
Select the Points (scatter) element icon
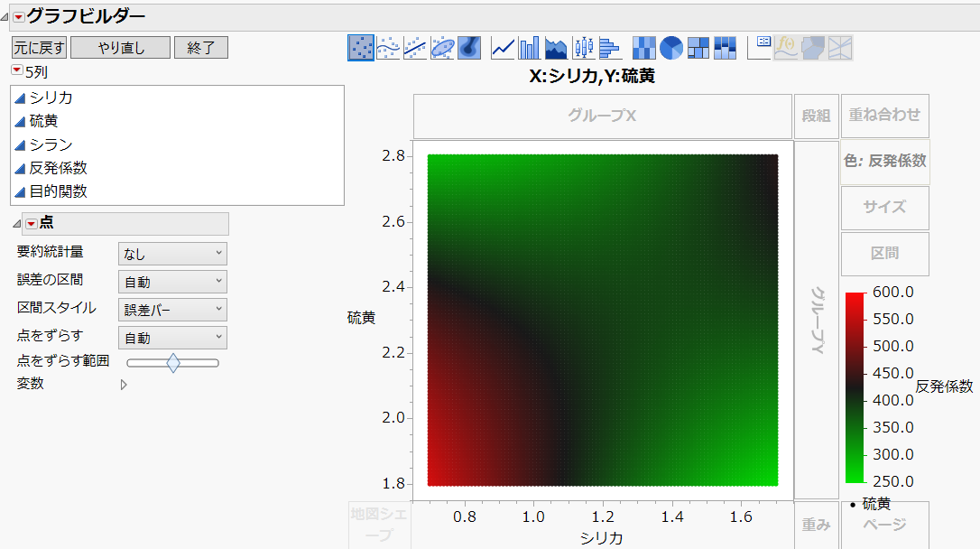361,48
